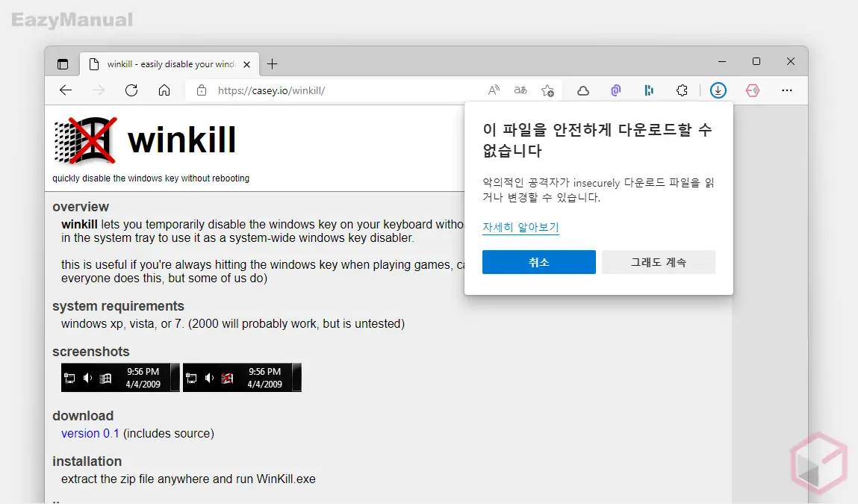Open the pink hexagon extension
Image resolution: width=858 pixels, height=504 pixels.
(x=752, y=90)
